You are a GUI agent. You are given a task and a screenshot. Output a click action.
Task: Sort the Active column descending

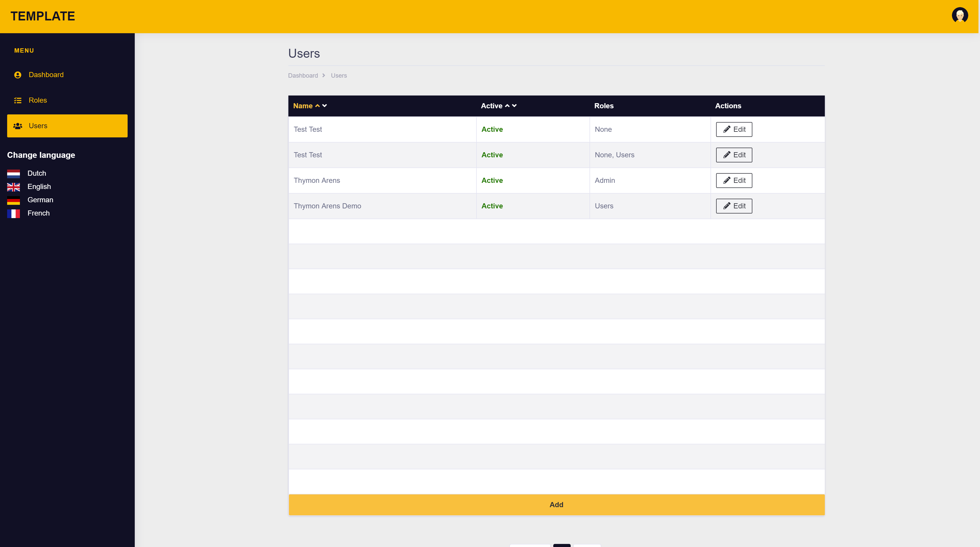click(x=514, y=106)
